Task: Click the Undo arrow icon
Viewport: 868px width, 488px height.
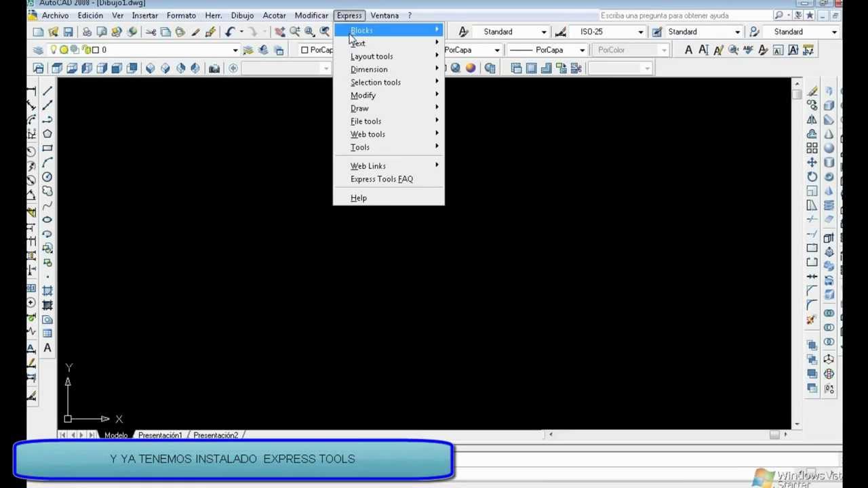Action: click(230, 32)
